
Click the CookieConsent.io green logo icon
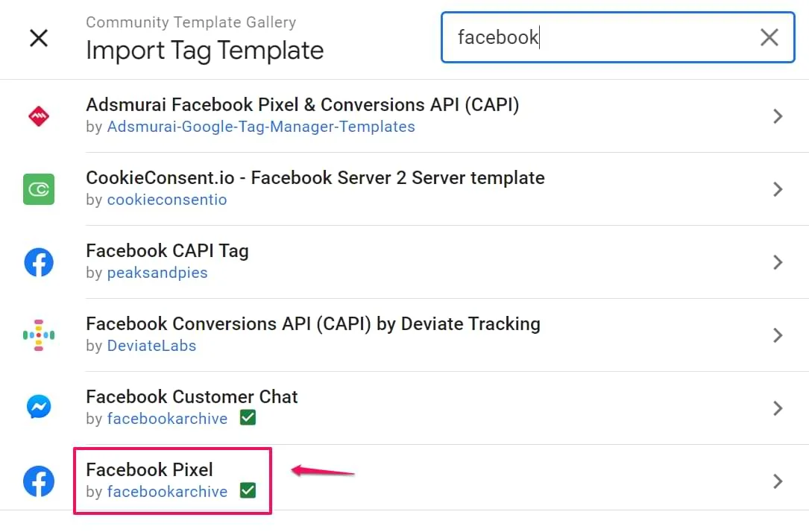(38, 189)
